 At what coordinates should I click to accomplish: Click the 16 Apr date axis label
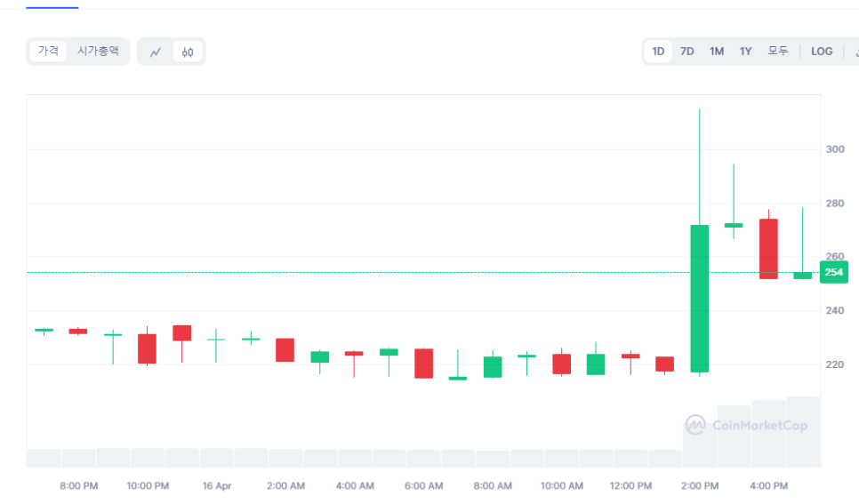(x=217, y=486)
